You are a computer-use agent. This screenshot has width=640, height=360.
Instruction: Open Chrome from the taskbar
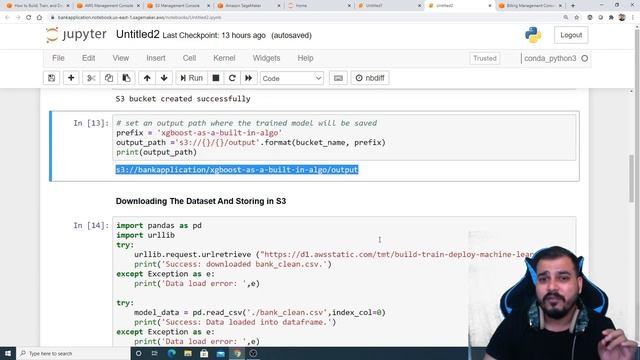click(237, 353)
